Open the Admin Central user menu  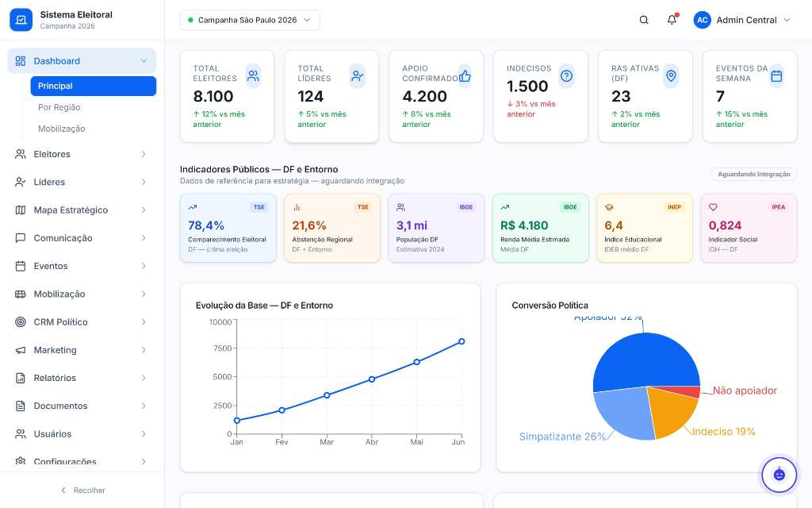[742, 20]
